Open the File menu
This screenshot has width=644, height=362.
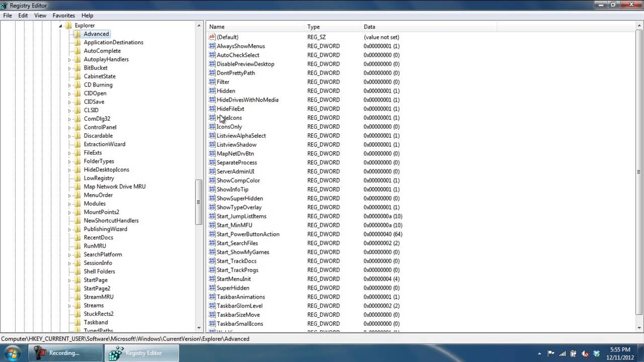coord(8,16)
